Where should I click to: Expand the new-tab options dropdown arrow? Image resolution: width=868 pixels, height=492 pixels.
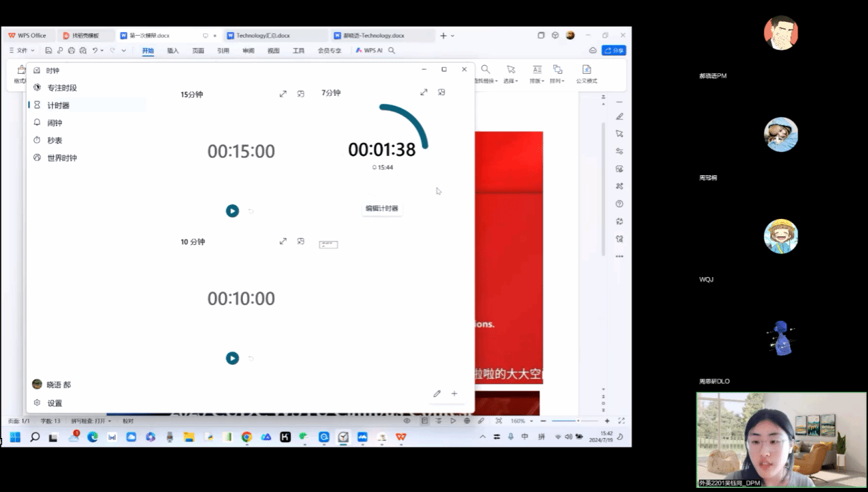pyautogui.click(x=452, y=36)
